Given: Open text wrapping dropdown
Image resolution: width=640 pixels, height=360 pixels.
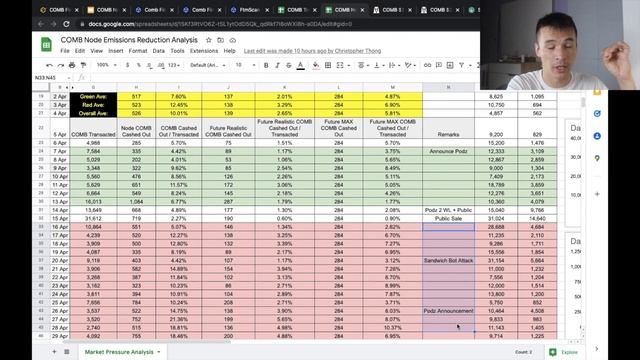Looking at the screenshot, I should (x=394, y=65).
